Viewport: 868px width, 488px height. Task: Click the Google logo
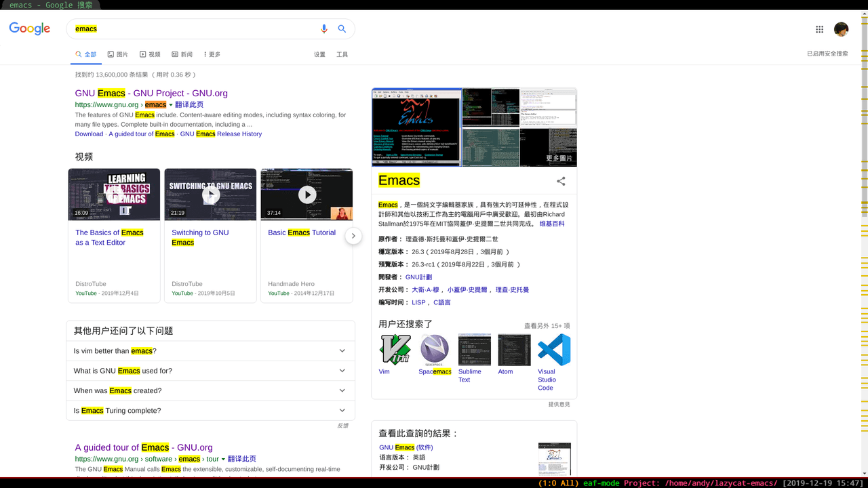coord(30,28)
